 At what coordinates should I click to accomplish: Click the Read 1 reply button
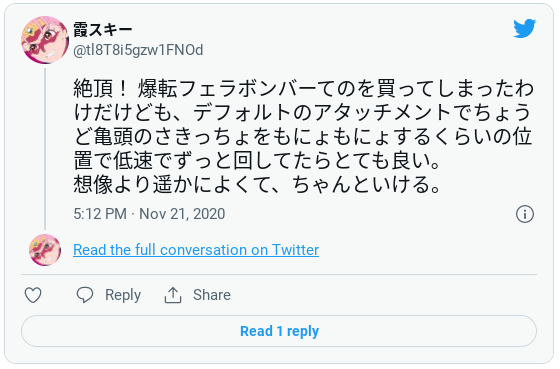[279, 331]
